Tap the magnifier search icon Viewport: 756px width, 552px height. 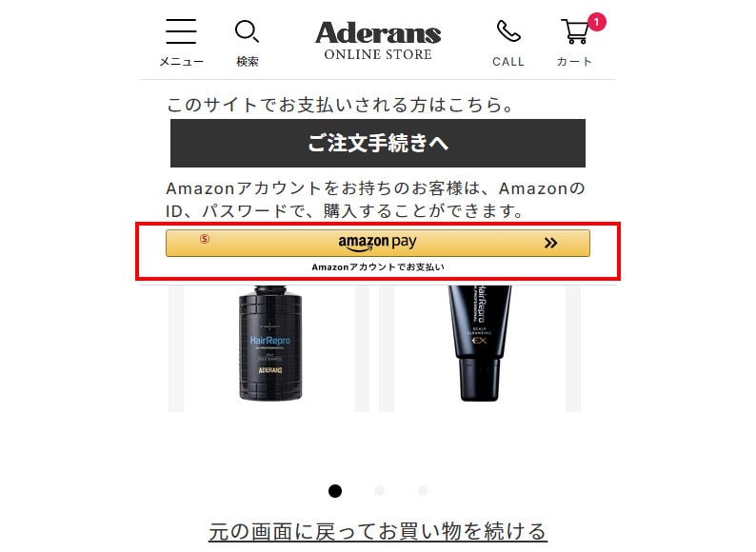tap(247, 31)
